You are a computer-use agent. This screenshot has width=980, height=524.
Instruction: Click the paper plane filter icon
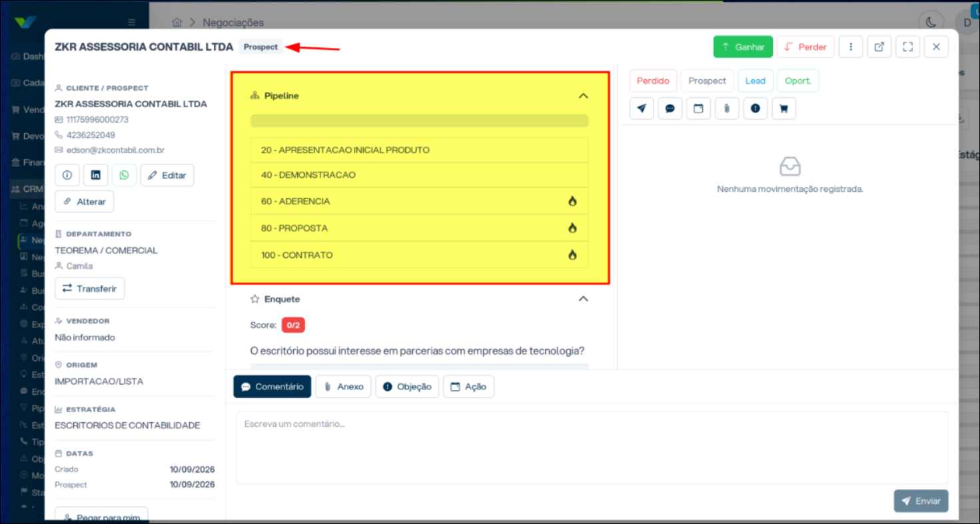pos(642,109)
